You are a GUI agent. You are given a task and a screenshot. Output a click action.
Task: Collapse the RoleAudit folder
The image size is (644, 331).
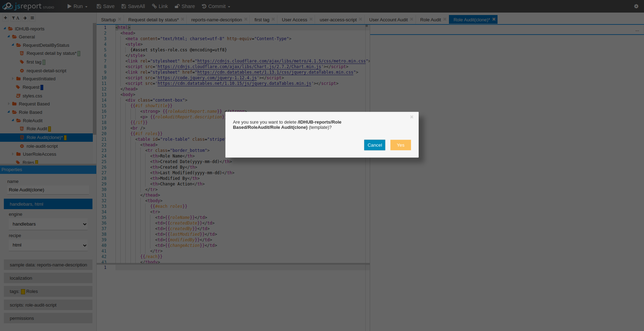(x=13, y=120)
